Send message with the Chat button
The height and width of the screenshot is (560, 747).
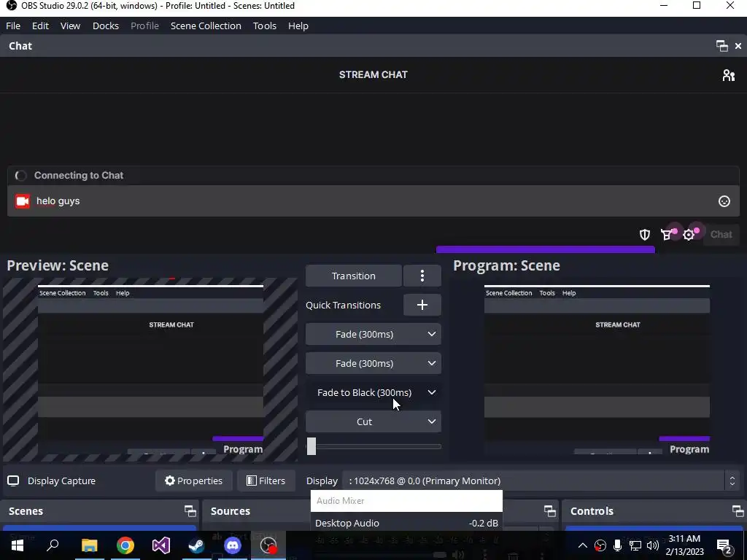pyautogui.click(x=721, y=234)
